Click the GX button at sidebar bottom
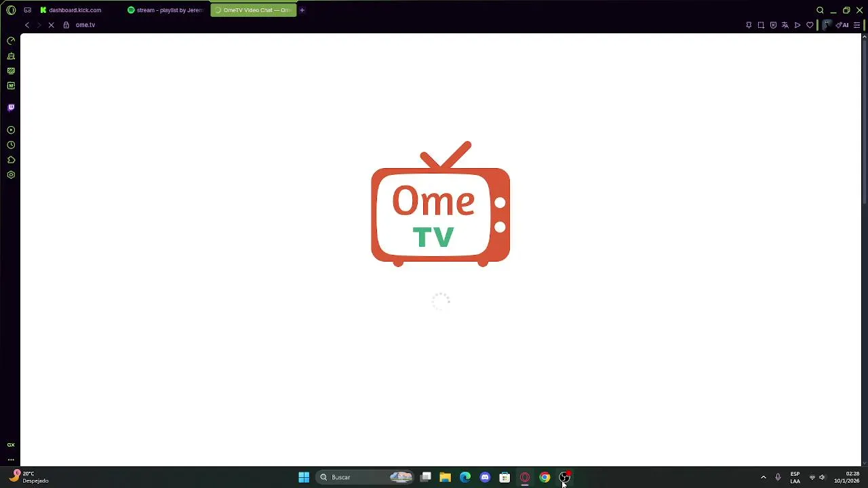 (x=11, y=445)
